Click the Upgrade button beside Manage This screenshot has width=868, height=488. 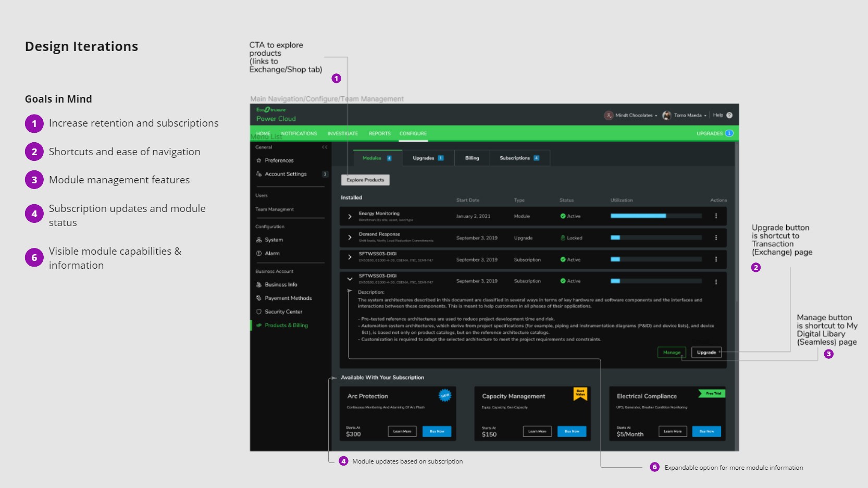[x=706, y=353]
